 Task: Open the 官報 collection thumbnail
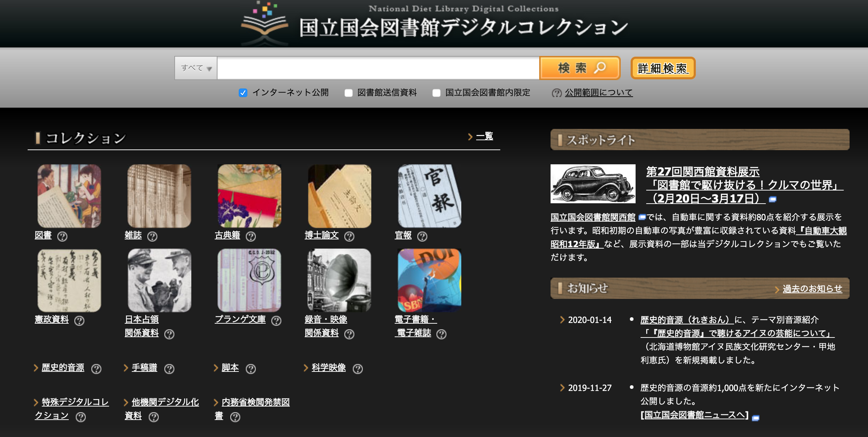tap(429, 196)
